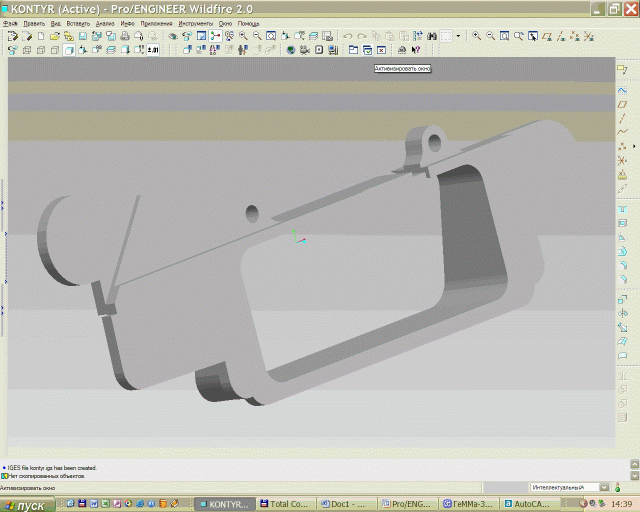Save the model with the floppy disk icon
Viewport: 640px width, 512px height.
(x=82, y=36)
